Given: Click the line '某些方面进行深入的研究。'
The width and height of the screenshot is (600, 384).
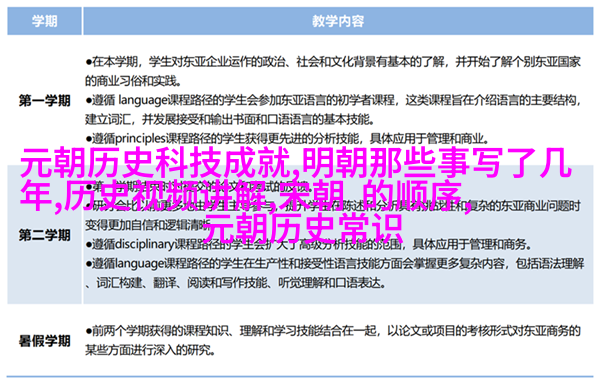Looking at the screenshot, I should click(x=150, y=350).
